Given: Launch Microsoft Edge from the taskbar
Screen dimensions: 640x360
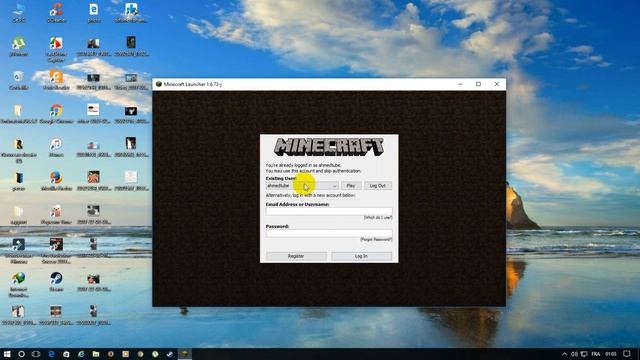Looking at the screenshot, I should [x=51, y=354].
